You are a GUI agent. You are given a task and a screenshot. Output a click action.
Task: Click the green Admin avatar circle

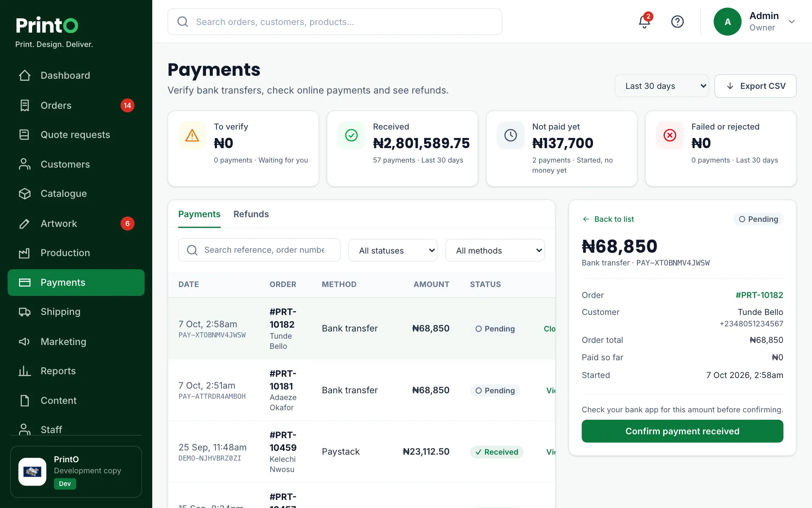pyautogui.click(x=727, y=22)
